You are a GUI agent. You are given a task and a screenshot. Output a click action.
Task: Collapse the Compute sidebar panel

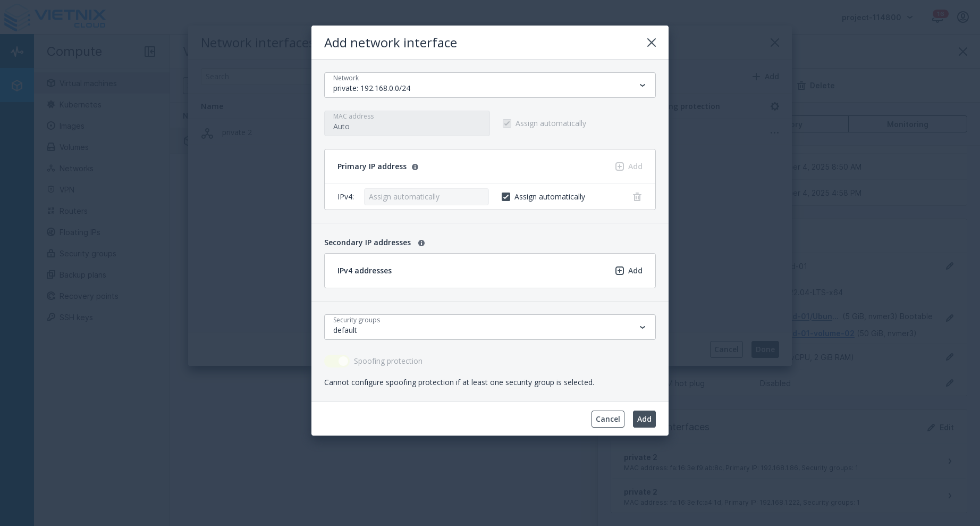pyautogui.click(x=150, y=52)
